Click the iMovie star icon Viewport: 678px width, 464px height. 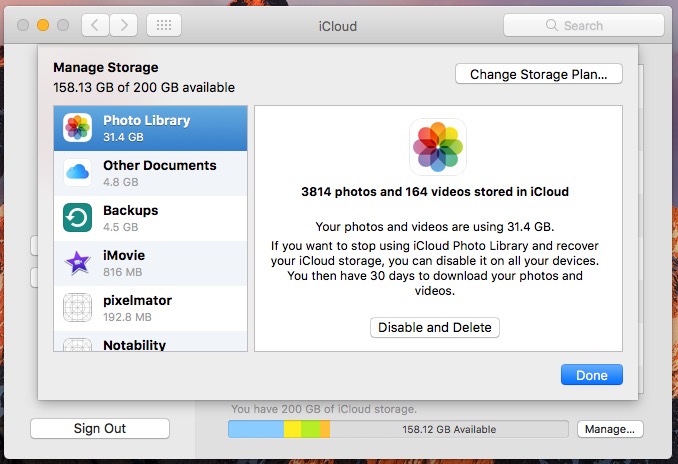pyautogui.click(x=77, y=262)
